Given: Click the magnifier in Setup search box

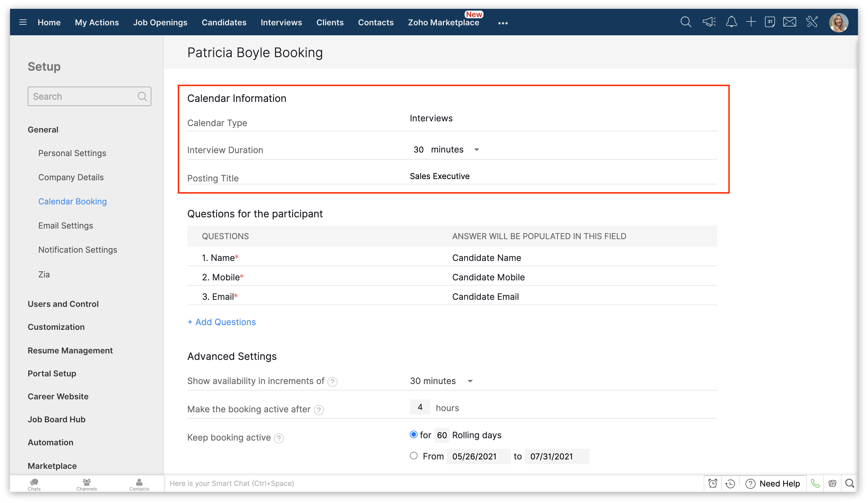Looking at the screenshot, I should pyautogui.click(x=142, y=97).
